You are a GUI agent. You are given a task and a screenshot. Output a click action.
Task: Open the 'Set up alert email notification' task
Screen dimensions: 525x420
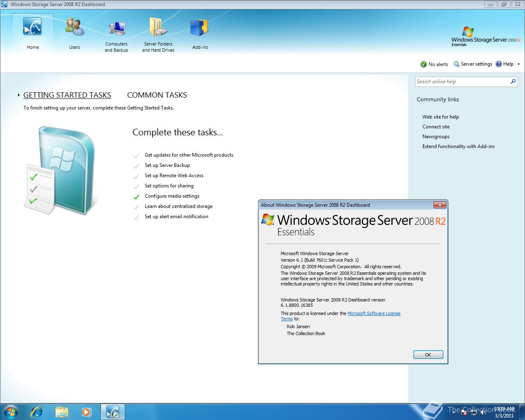[176, 217]
